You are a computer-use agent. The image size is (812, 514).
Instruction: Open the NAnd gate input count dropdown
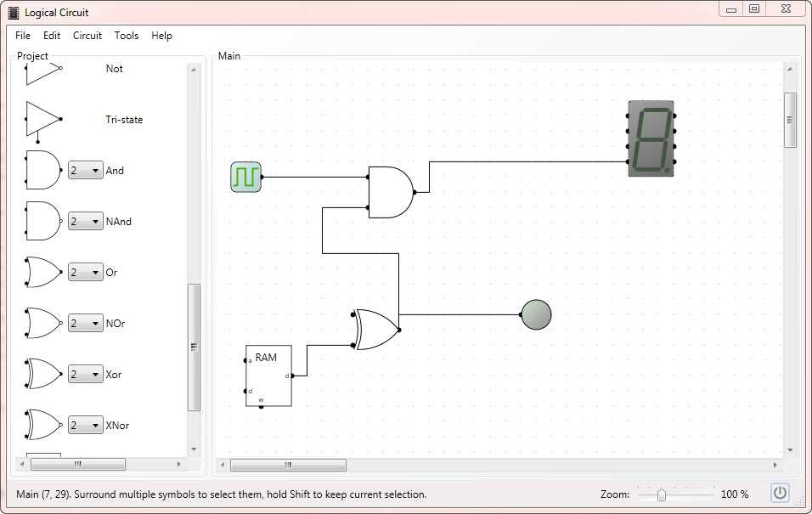(x=86, y=221)
